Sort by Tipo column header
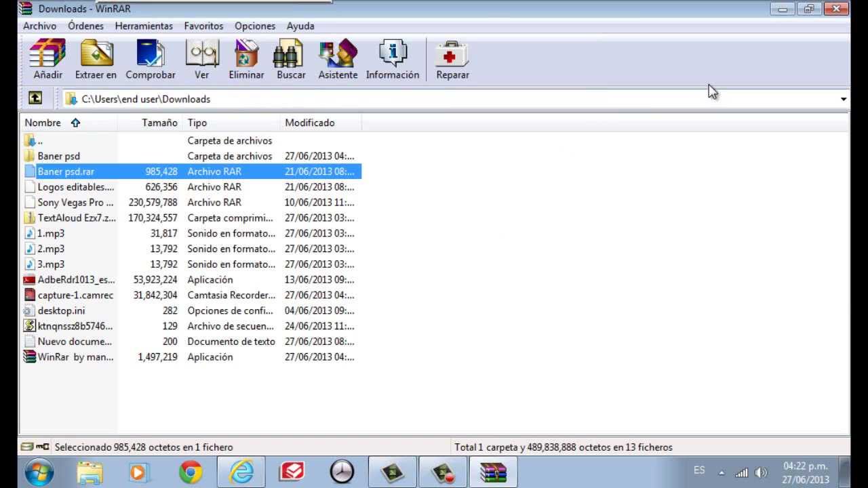The image size is (868, 488). (x=231, y=123)
